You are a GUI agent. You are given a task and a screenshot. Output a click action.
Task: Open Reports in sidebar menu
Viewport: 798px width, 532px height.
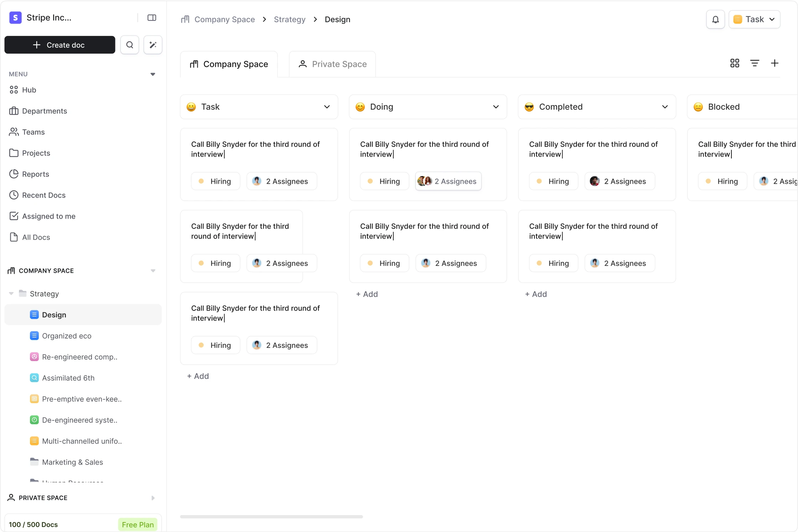35,174
